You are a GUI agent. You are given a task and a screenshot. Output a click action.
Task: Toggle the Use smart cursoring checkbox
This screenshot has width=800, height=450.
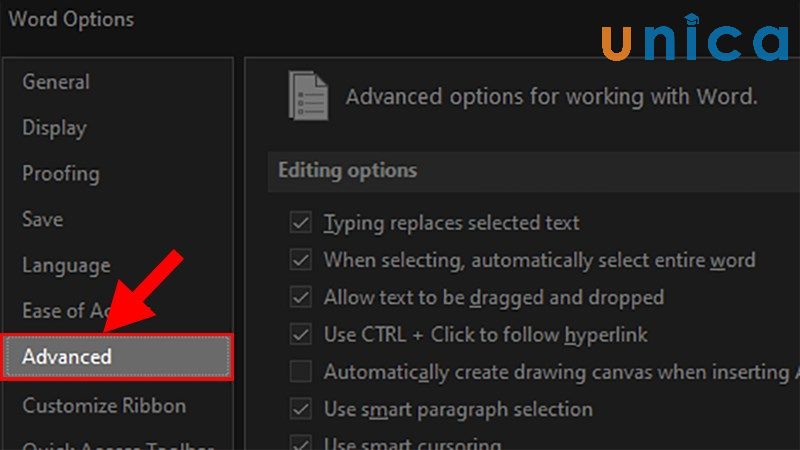pos(300,442)
